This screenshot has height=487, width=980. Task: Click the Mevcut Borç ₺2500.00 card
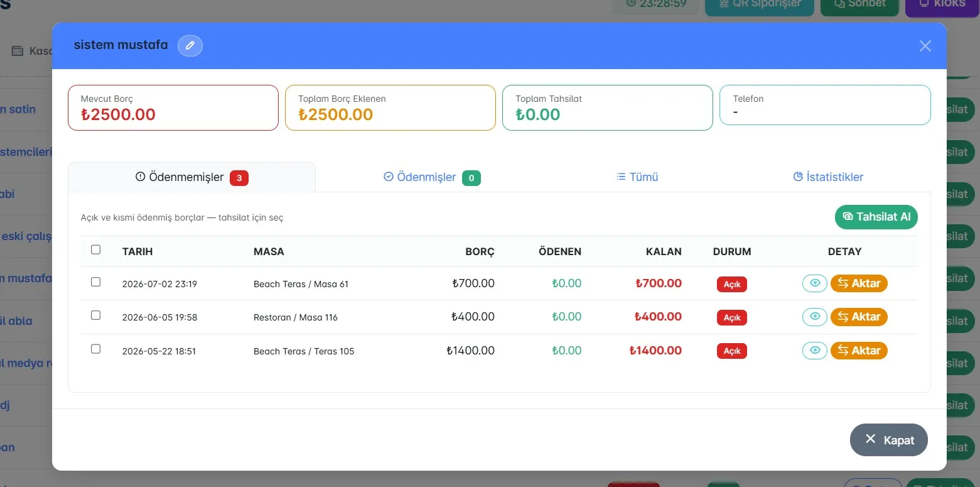173,108
